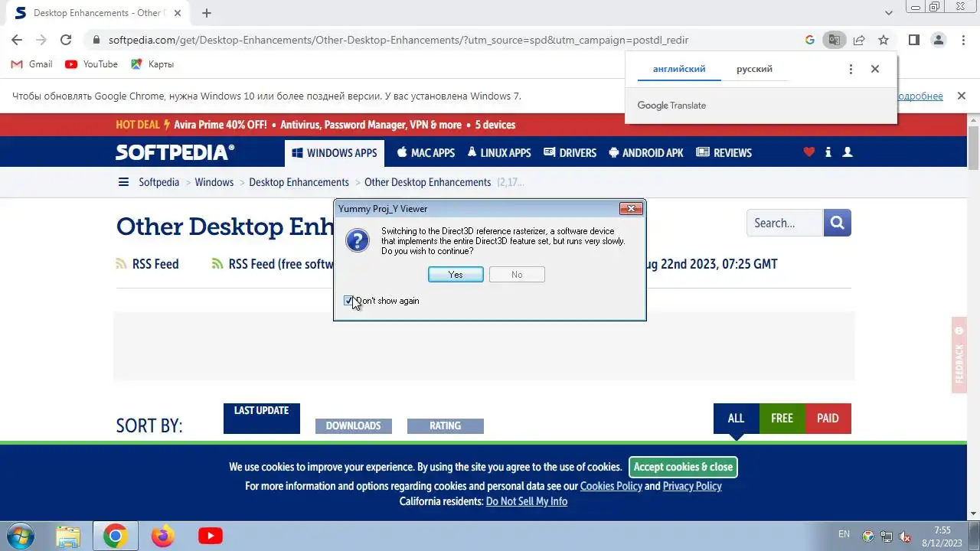The image size is (980, 551).
Task: Open the Карты bookmark
Action: pos(152,64)
